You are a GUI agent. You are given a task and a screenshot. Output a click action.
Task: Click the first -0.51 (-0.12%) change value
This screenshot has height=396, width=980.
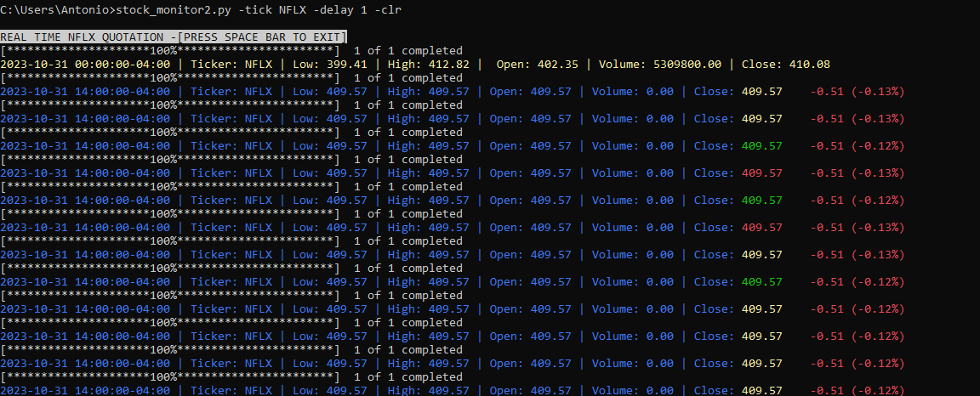point(857,146)
